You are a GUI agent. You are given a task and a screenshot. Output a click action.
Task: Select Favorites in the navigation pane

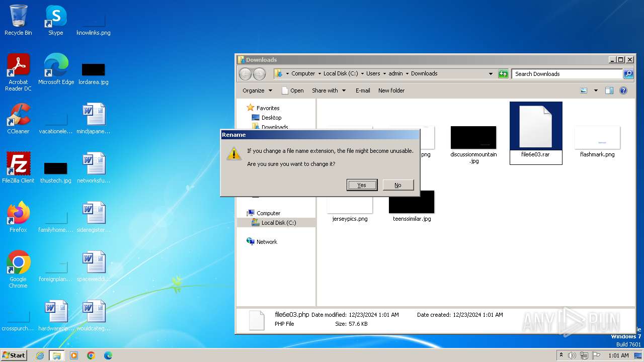coord(268,108)
